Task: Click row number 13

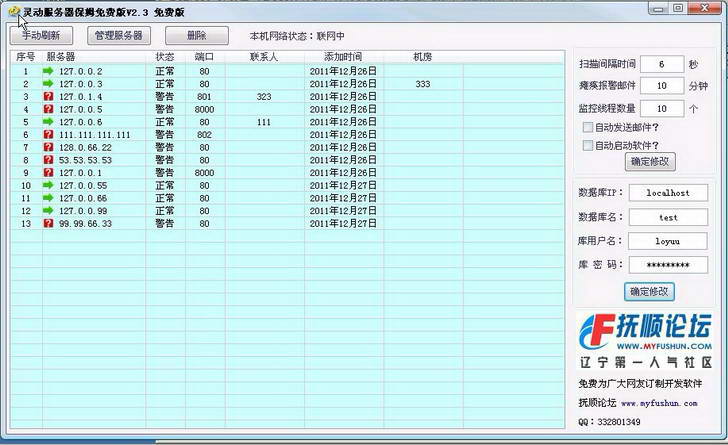Action: point(26,223)
